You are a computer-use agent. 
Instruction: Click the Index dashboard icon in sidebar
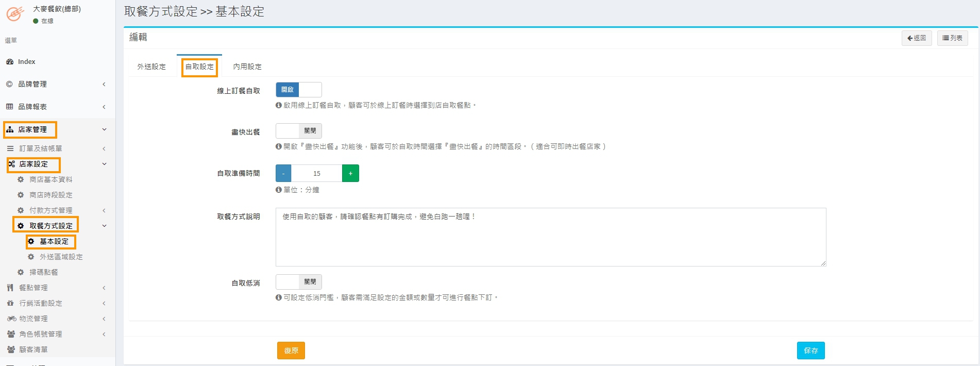pos(10,62)
